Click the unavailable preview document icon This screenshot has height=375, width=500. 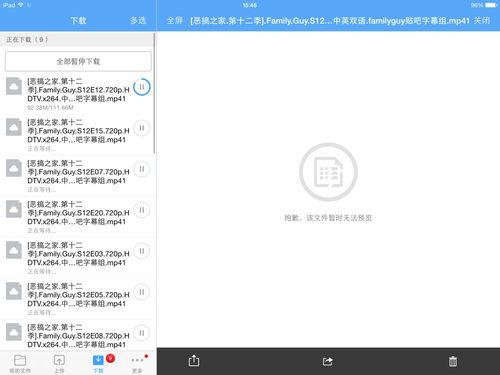[x=328, y=172]
